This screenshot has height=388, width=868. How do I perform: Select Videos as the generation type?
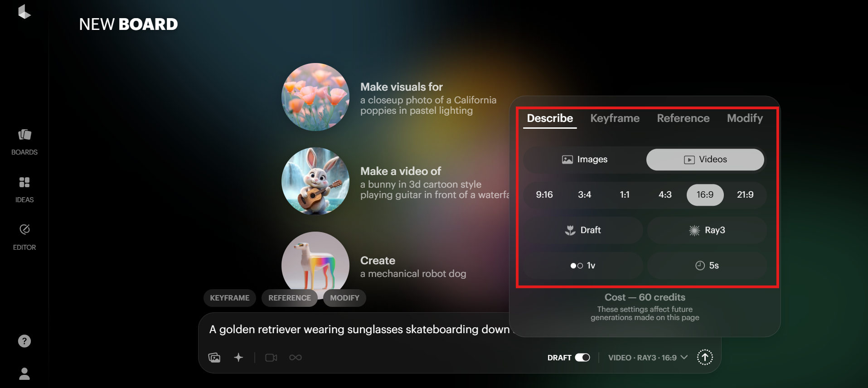pos(705,160)
